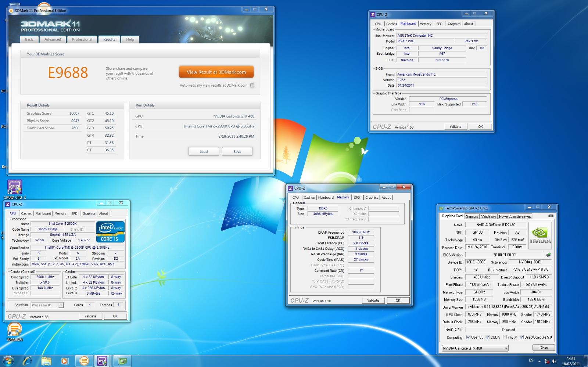Click the Multiplier value x 50.0

(x=45, y=283)
